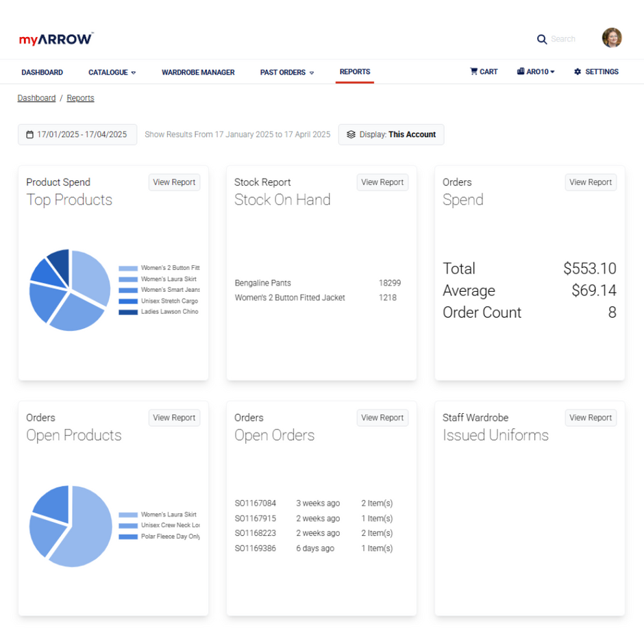The width and height of the screenshot is (644, 644).
Task: Click the search magnifier icon
Action: tap(542, 39)
